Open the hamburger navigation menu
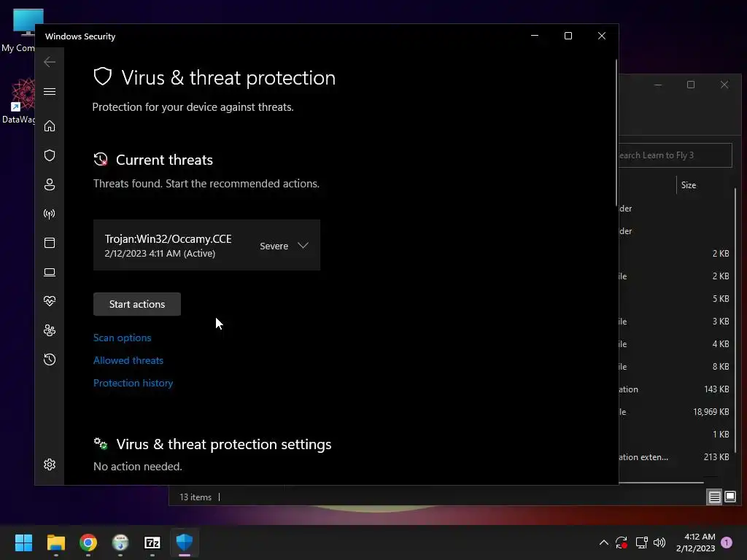This screenshot has height=560, width=747. tap(50, 91)
